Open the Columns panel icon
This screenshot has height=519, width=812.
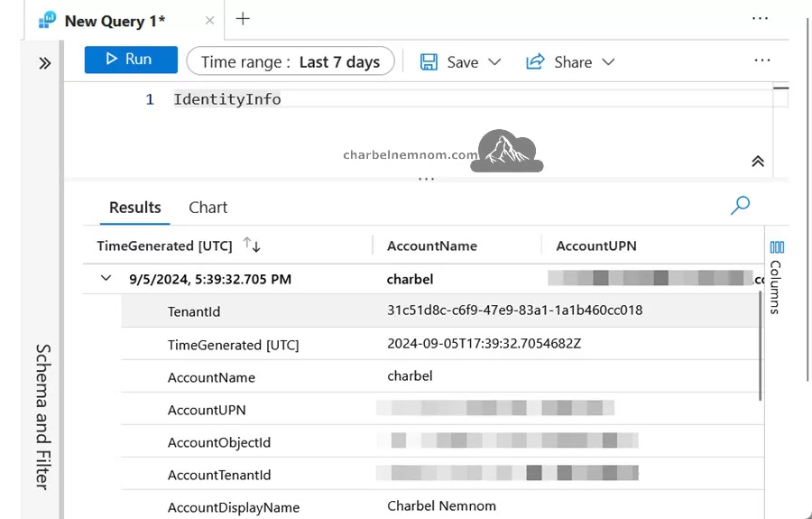point(777,247)
